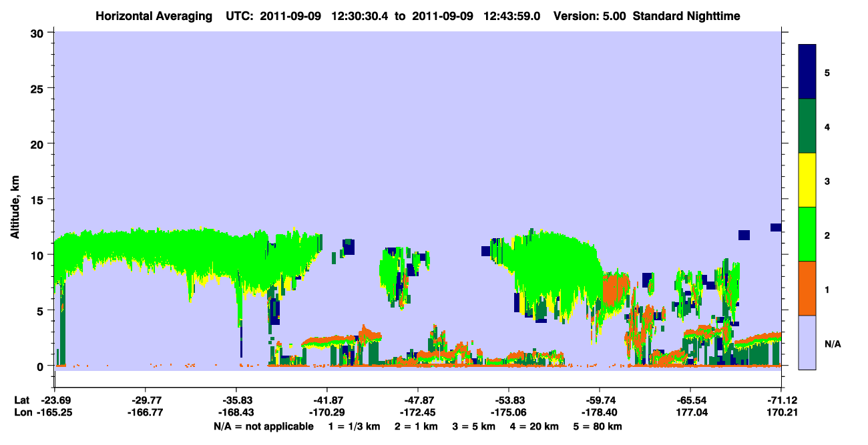Click longitude value '-168.43'
868x445 pixels.
236,412
